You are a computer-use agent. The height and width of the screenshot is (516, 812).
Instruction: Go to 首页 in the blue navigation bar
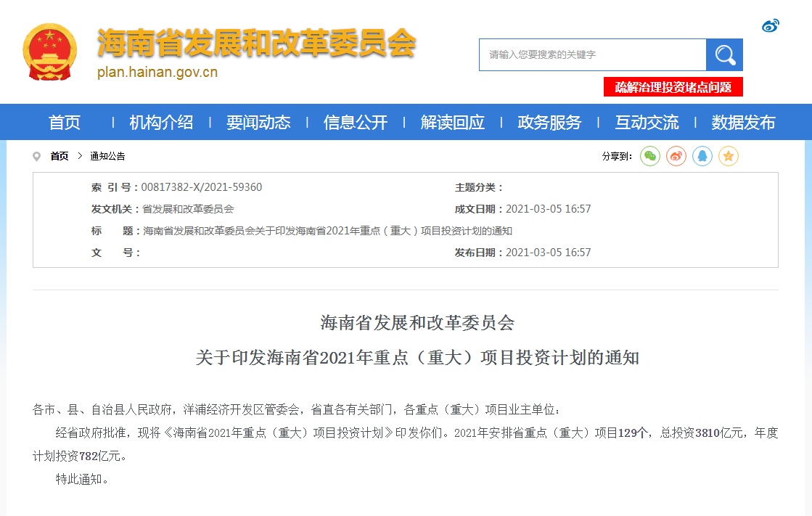pyautogui.click(x=64, y=123)
